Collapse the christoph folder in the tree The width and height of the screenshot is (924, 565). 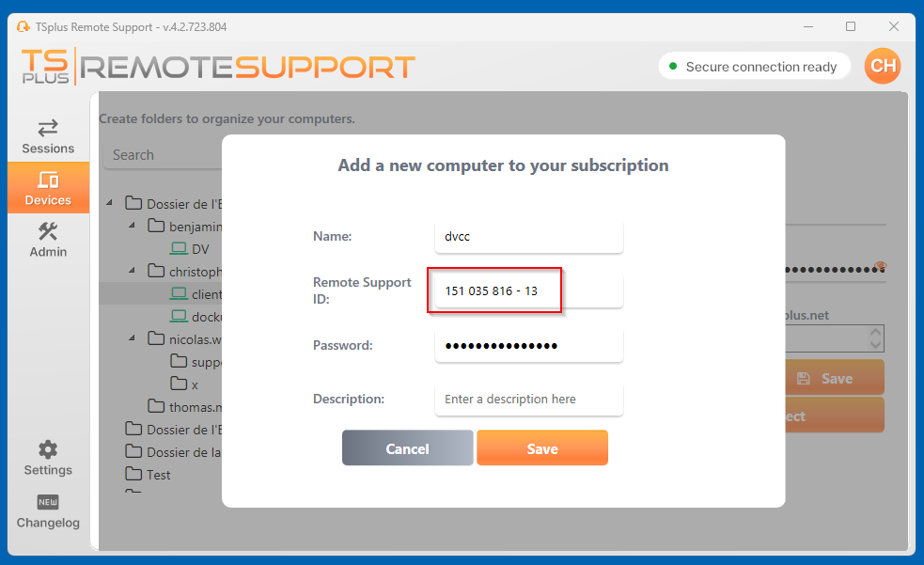[x=133, y=271]
